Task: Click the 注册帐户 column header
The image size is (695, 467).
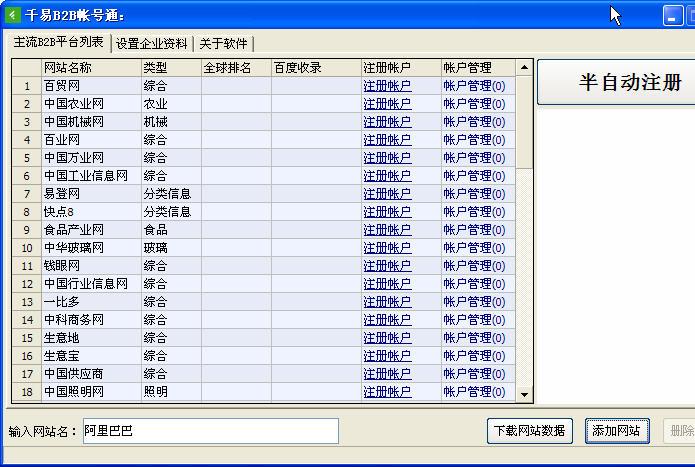Action: (401, 68)
